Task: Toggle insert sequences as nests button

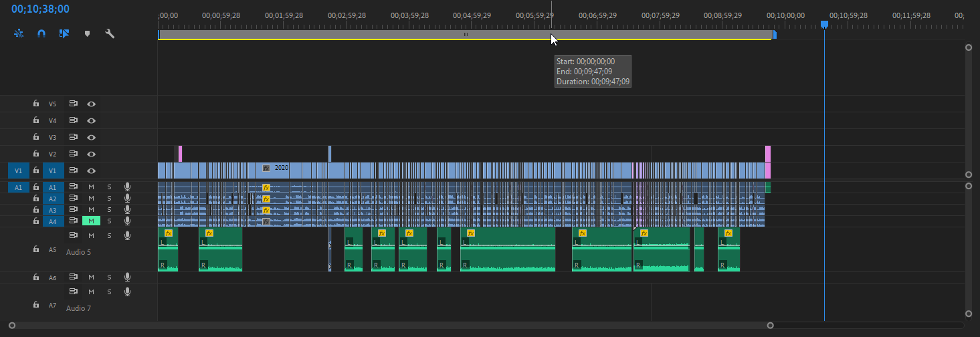Action: pos(19,33)
